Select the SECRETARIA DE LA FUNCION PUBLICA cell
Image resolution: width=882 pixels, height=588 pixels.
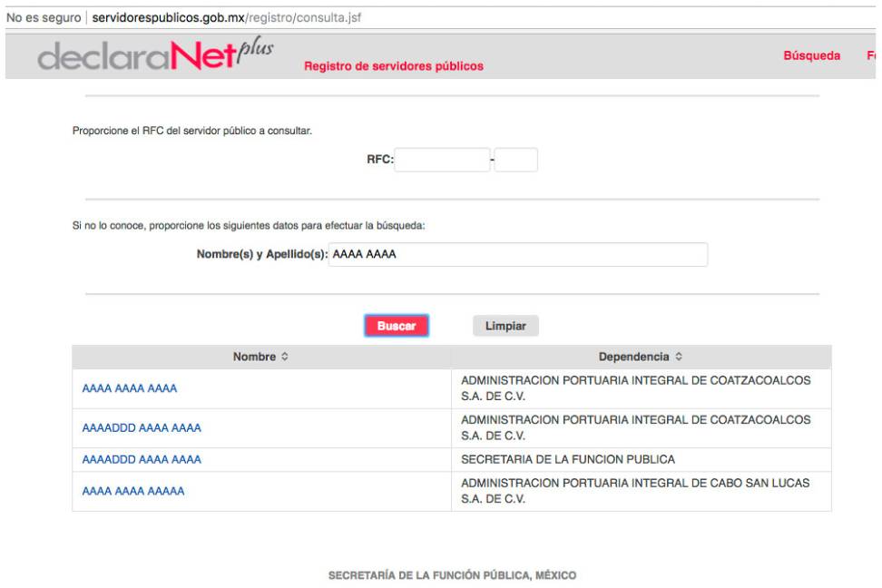(568, 459)
